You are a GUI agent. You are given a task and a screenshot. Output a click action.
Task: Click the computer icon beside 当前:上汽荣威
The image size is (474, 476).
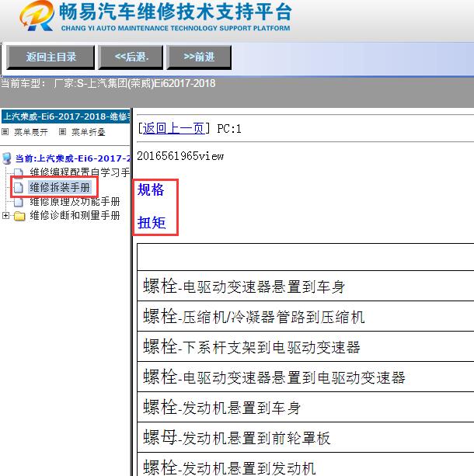tap(7, 158)
